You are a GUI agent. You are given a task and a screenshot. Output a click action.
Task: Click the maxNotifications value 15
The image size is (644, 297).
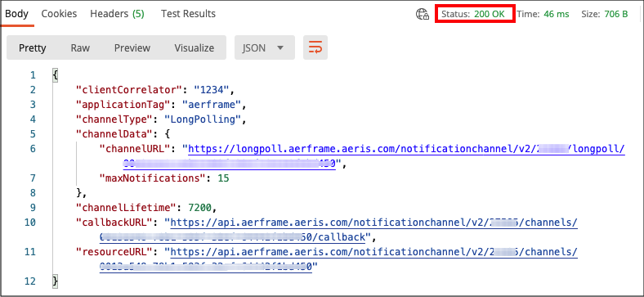(x=223, y=178)
